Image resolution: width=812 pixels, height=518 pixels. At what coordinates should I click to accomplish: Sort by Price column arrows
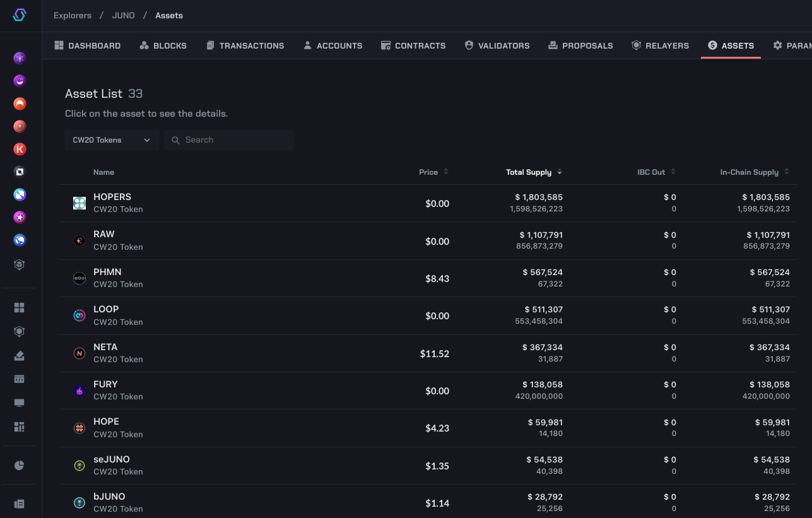446,172
